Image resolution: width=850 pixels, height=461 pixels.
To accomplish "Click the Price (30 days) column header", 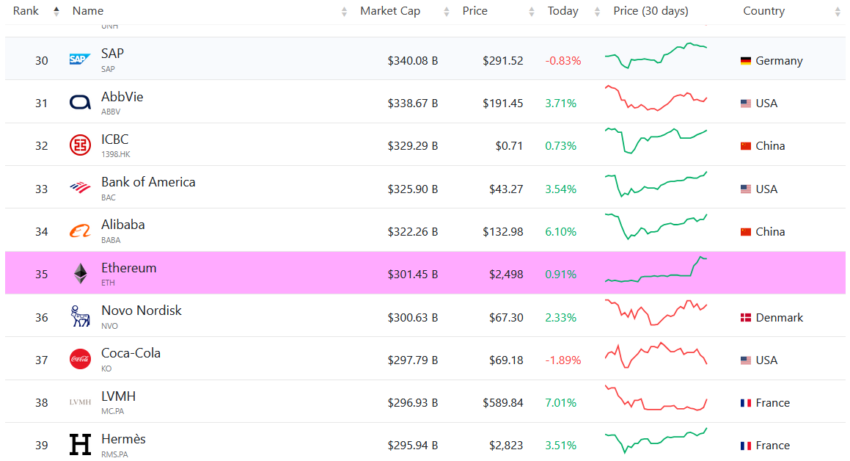I will [x=651, y=11].
